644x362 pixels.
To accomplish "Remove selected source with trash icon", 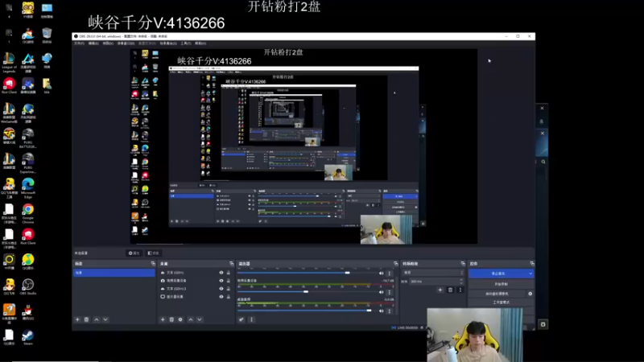I will [x=171, y=319].
